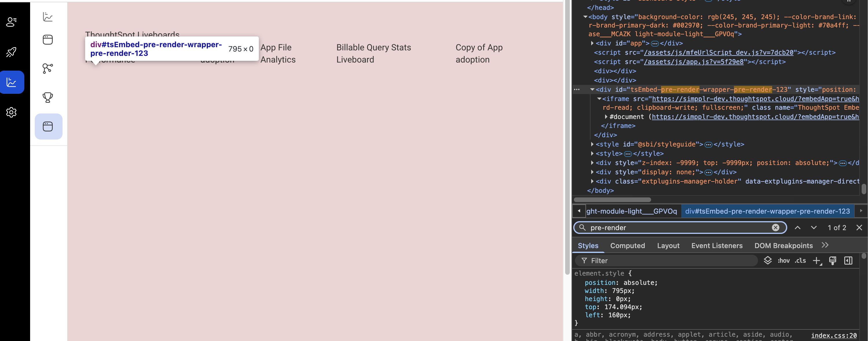
Task: Switch to the Computed tab
Action: [627, 246]
